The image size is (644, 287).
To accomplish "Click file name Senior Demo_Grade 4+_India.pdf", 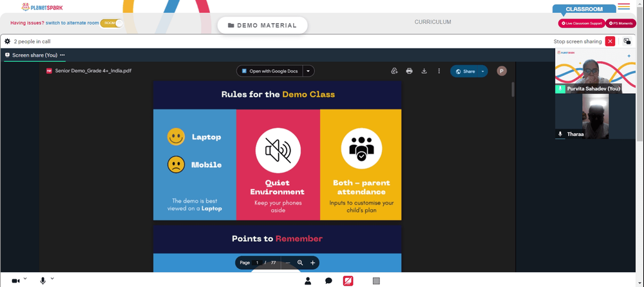I will (x=93, y=71).
